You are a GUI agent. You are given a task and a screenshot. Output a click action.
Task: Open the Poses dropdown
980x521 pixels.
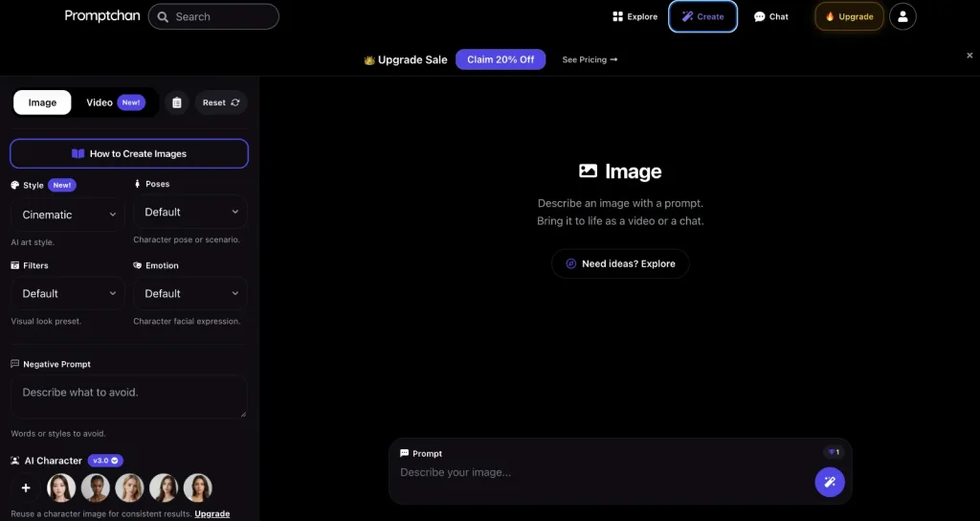click(190, 212)
